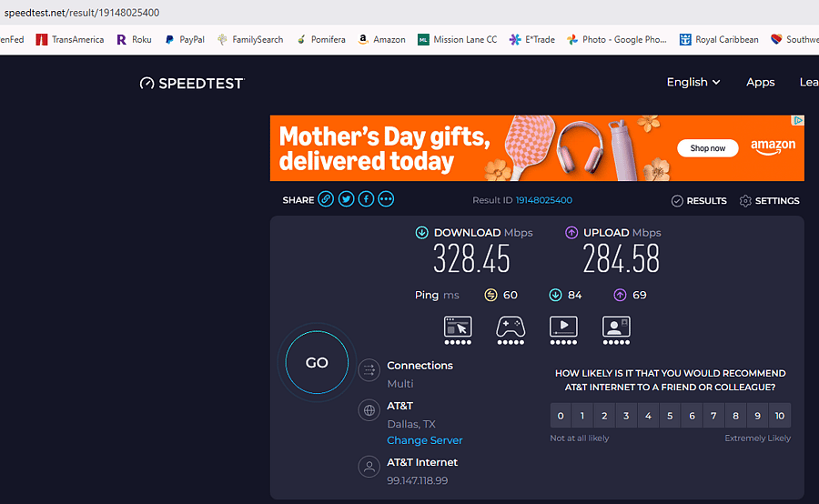Open the AdChoices icon on the banner
The image size is (819, 504).
[x=797, y=121]
